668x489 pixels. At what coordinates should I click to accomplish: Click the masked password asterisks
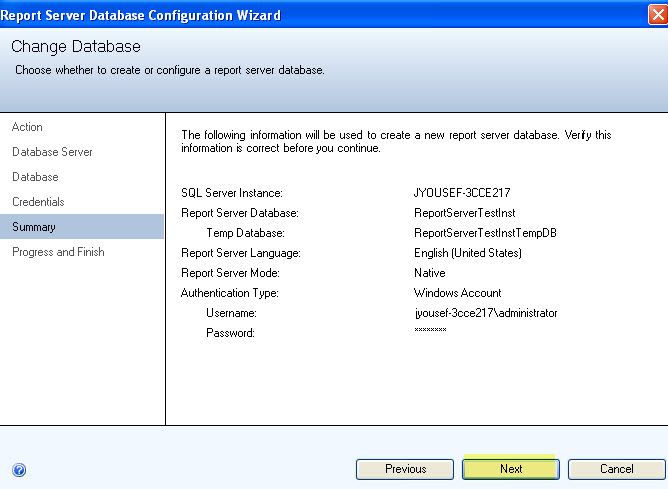pyautogui.click(x=430, y=330)
